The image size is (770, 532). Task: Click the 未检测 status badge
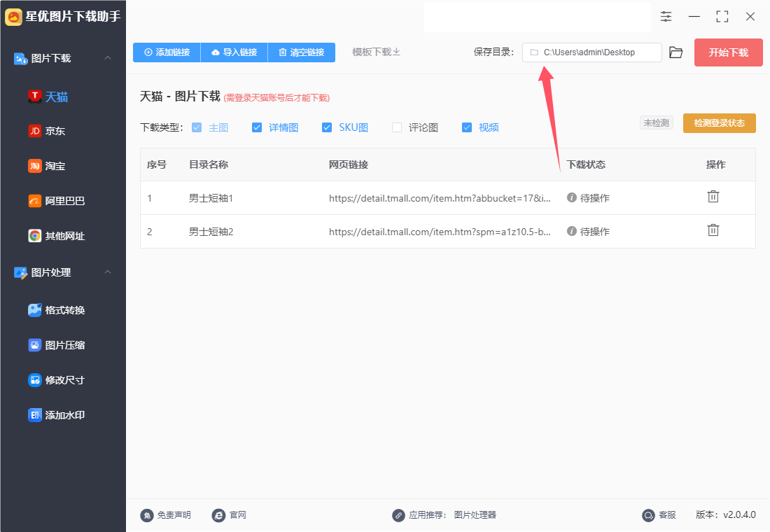[657, 122]
